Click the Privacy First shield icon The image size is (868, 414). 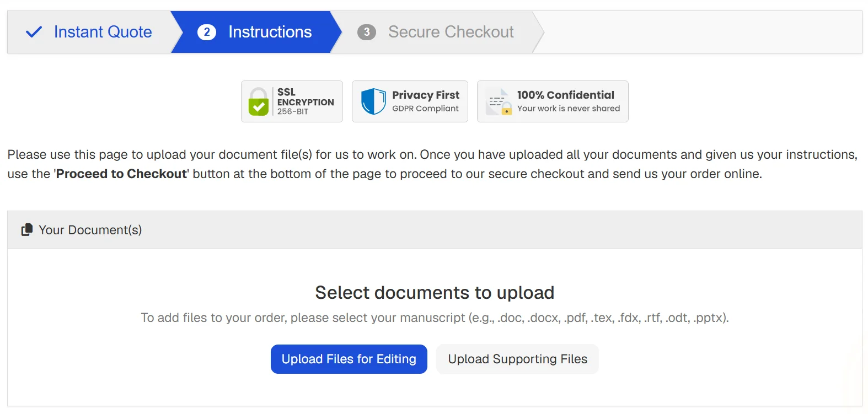[373, 101]
